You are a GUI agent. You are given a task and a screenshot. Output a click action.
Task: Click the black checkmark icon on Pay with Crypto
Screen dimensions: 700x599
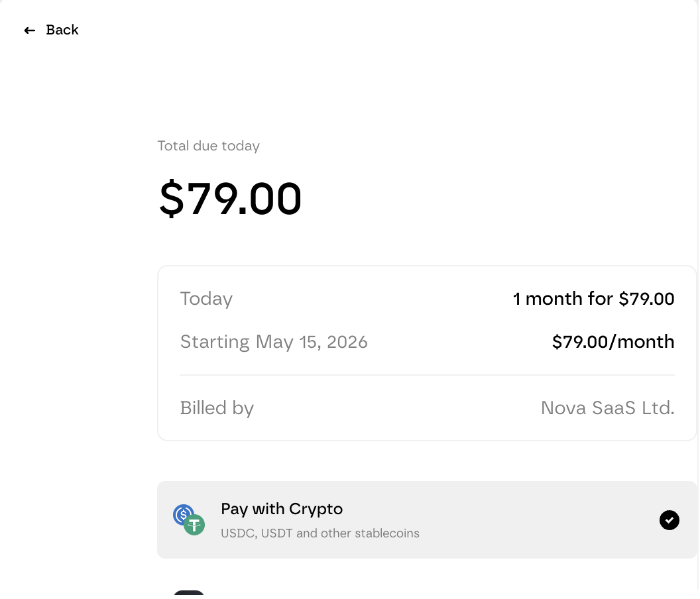coord(670,520)
